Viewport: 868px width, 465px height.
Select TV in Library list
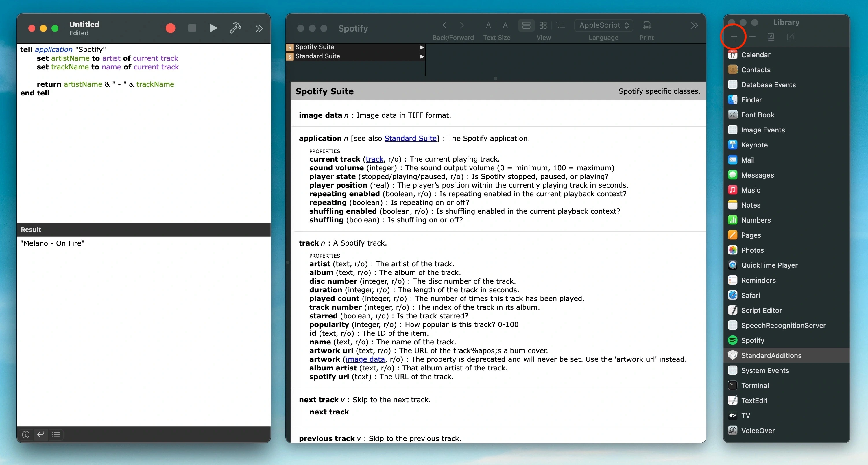coord(786,416)
